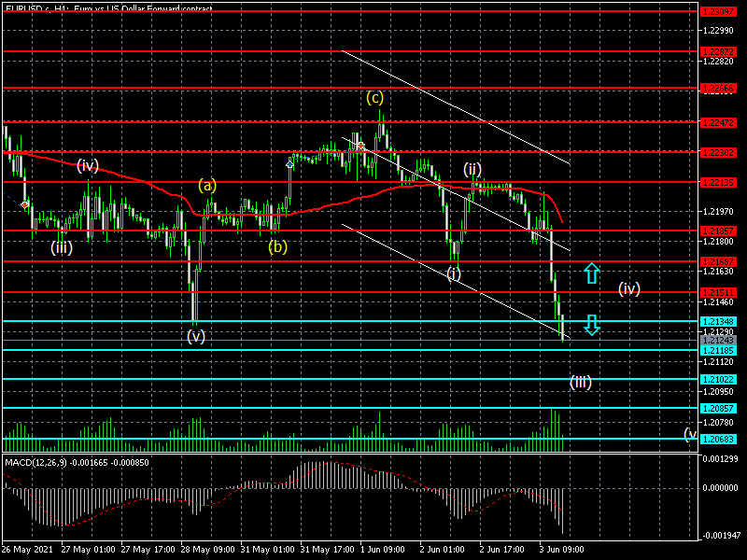Click the red 1.21511 price level tag
747x560 pixels.
pyautogui.click(x=718, y=292)
